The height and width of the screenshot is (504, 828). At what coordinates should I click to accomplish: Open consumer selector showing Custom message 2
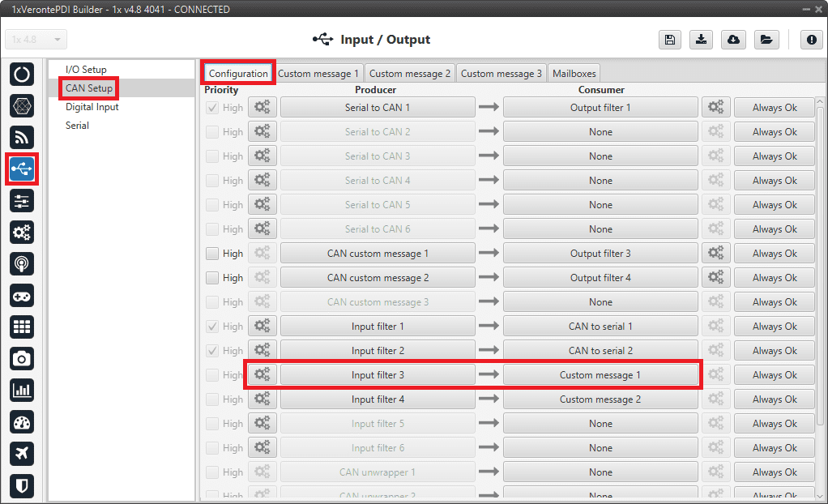click(x=600, y=399)
